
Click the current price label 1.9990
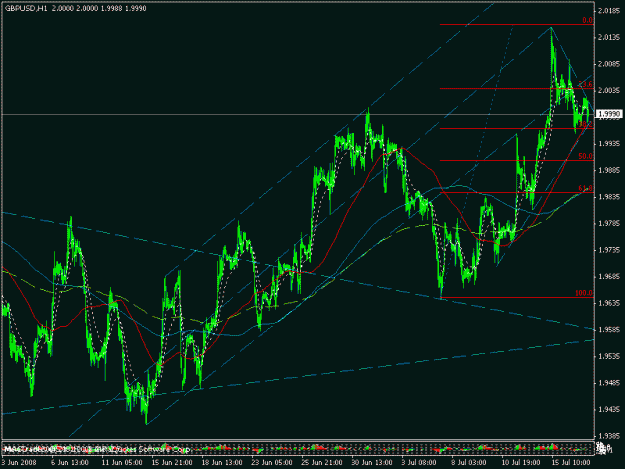pos(609,114)
